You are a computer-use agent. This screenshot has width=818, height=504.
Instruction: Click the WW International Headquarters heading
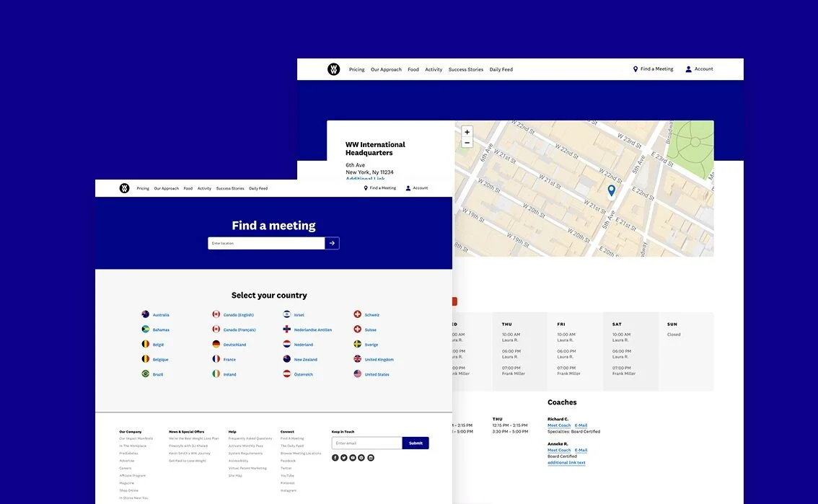[x=375, y=149]
